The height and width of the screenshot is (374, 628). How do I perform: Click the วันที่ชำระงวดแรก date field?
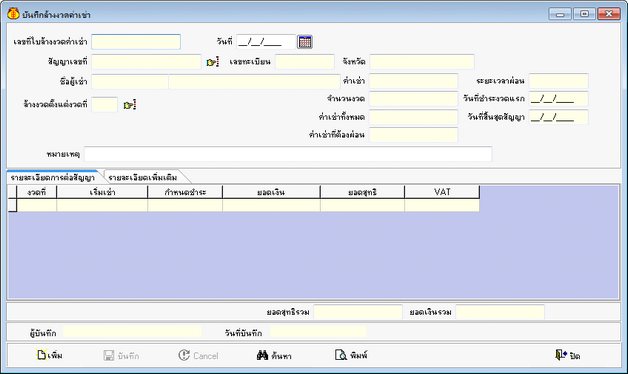coord(558,99)
